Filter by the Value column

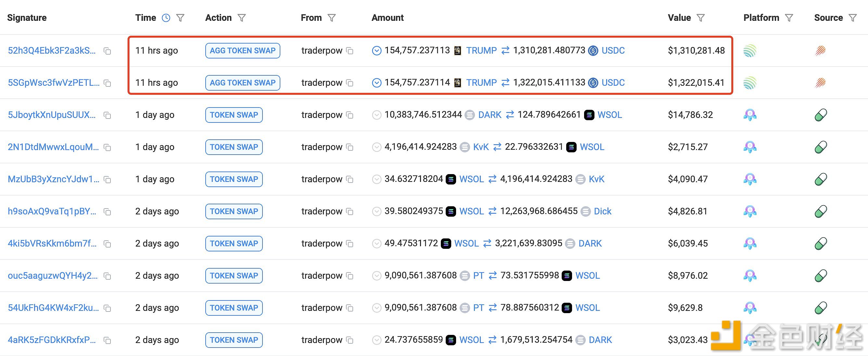pos(700,18)
